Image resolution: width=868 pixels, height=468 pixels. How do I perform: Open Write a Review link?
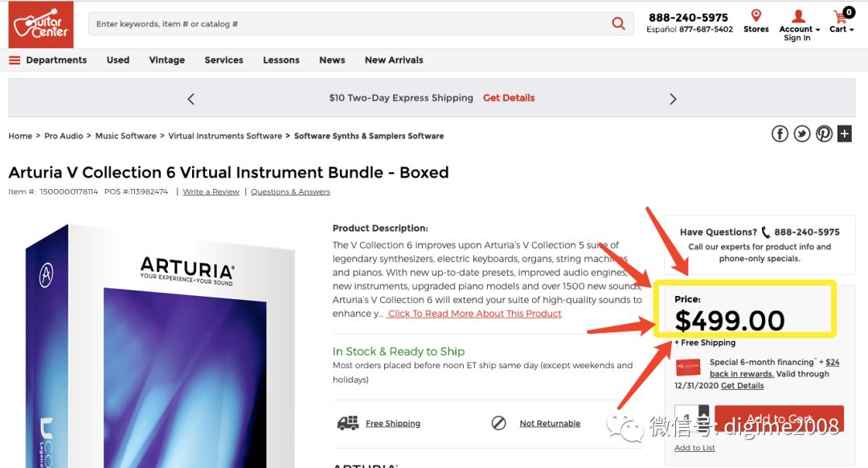(x=211, y=191)
